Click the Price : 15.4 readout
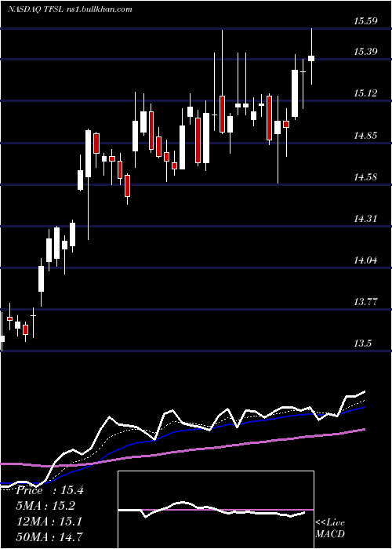392x549 pixels. (x=49, y=490)
